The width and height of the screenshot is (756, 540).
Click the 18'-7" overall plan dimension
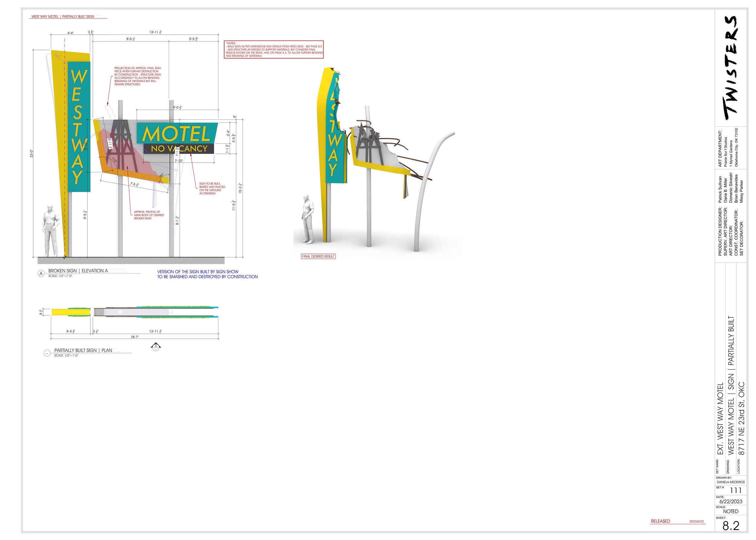tap(135, 337)
